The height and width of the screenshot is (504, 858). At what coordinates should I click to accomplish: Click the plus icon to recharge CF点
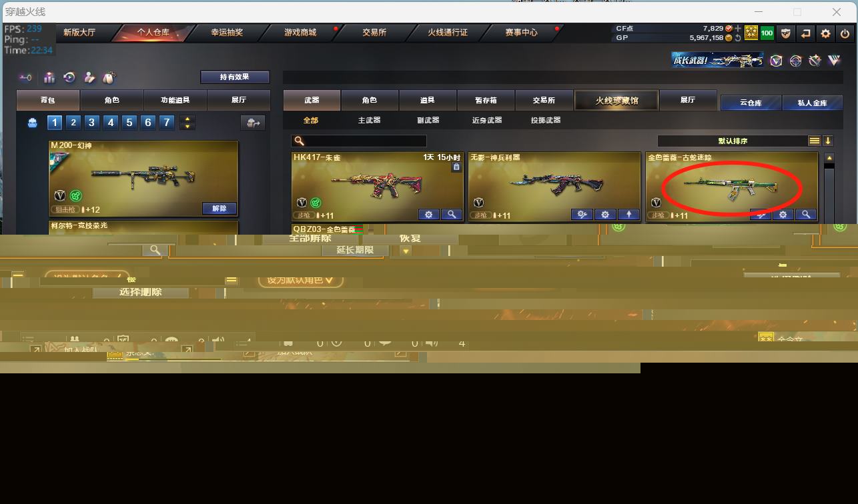pos(738,29)
